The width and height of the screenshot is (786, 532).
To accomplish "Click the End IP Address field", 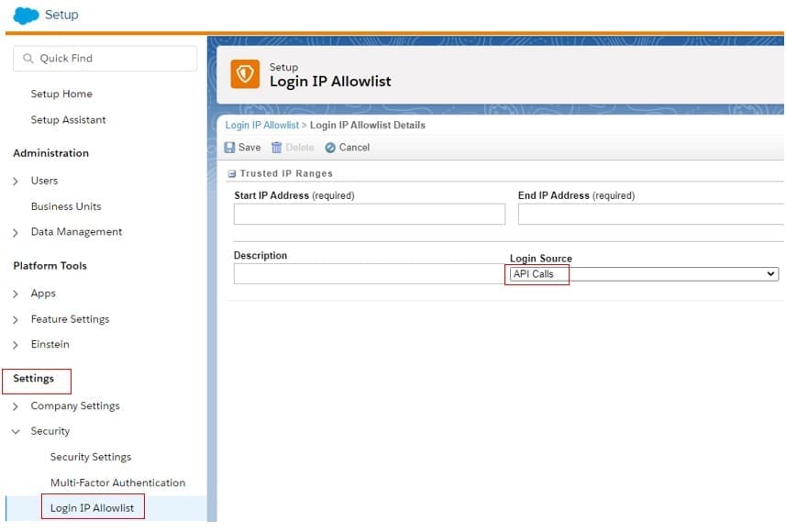I will (650, 215).
